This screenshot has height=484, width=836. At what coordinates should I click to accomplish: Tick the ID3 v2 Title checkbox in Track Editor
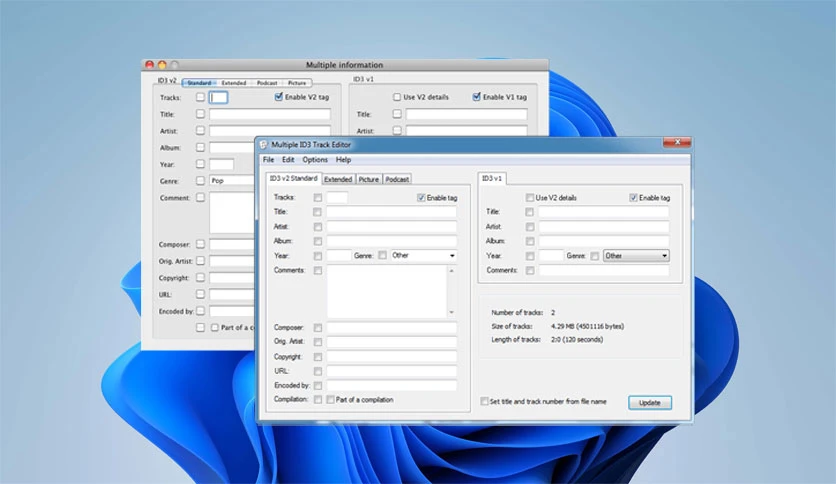[318, 212]
